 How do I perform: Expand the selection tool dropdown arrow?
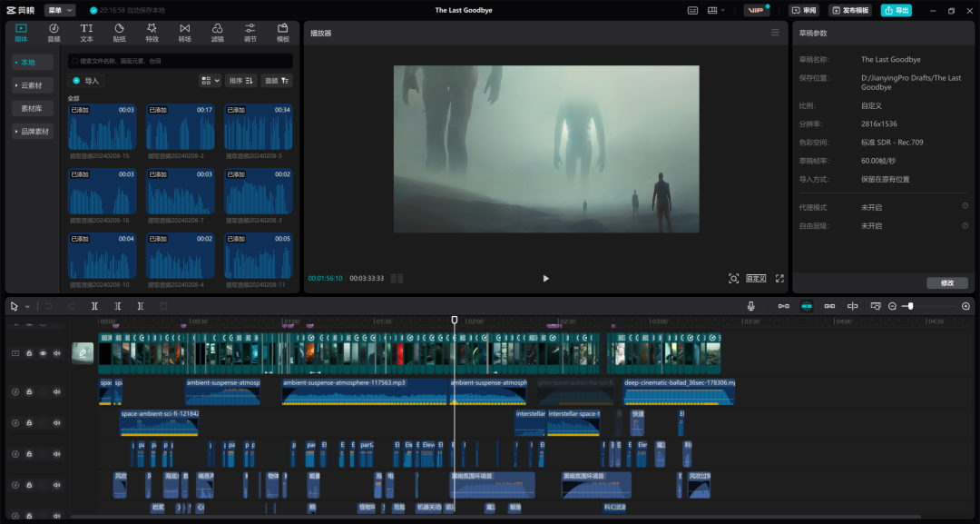(27, 306)
